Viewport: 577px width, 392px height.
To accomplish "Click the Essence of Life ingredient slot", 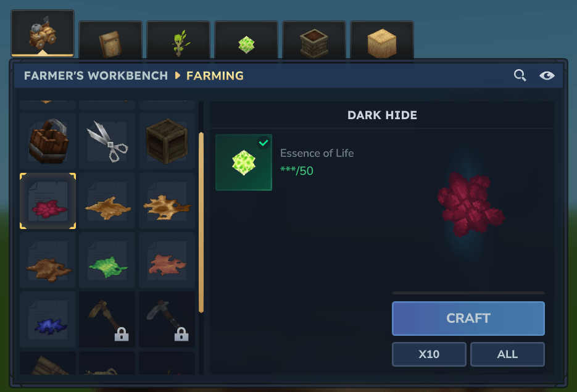I will pyautogui.click(x=244, y=162).
